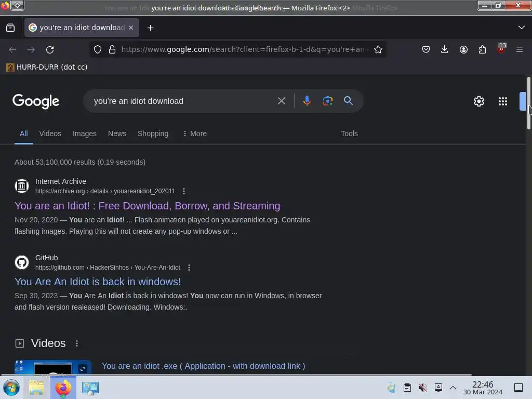Switch to Firefox in taskbar
This screenshot has width=532, height=399.
63,388
